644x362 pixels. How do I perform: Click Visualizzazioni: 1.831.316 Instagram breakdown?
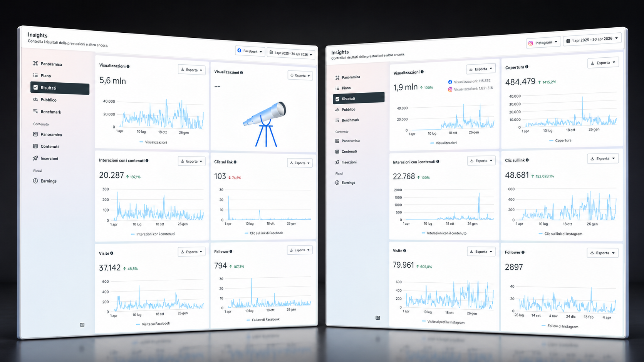[x=470, y=88]
